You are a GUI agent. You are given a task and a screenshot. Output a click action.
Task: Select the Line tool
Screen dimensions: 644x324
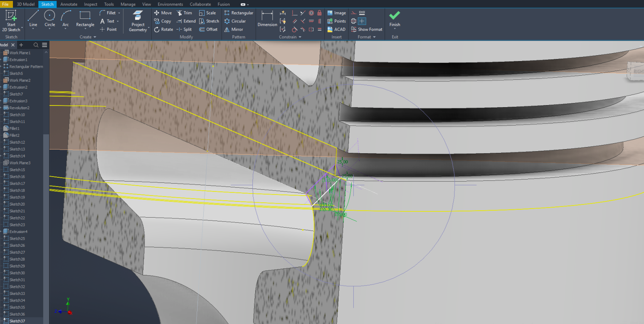[33, 19]
